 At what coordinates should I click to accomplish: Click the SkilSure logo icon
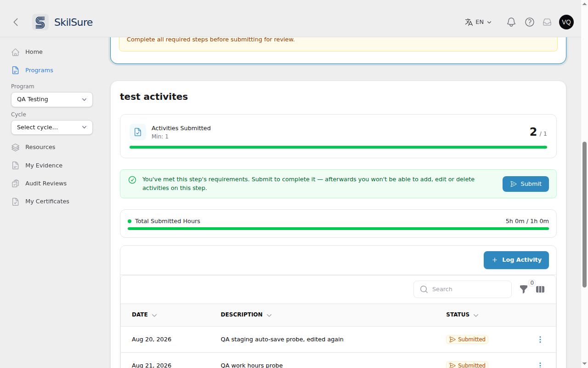point(40,22)
